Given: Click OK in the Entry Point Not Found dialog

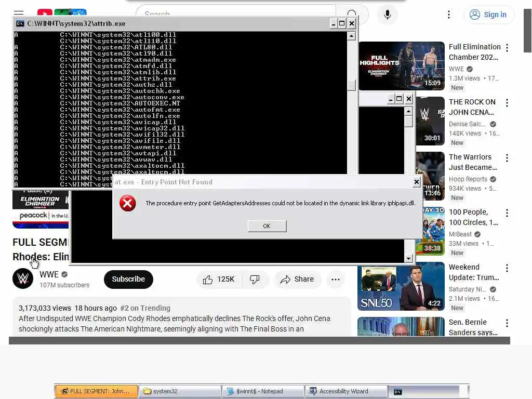Looking at the screenshot, I should click(267, 226).
